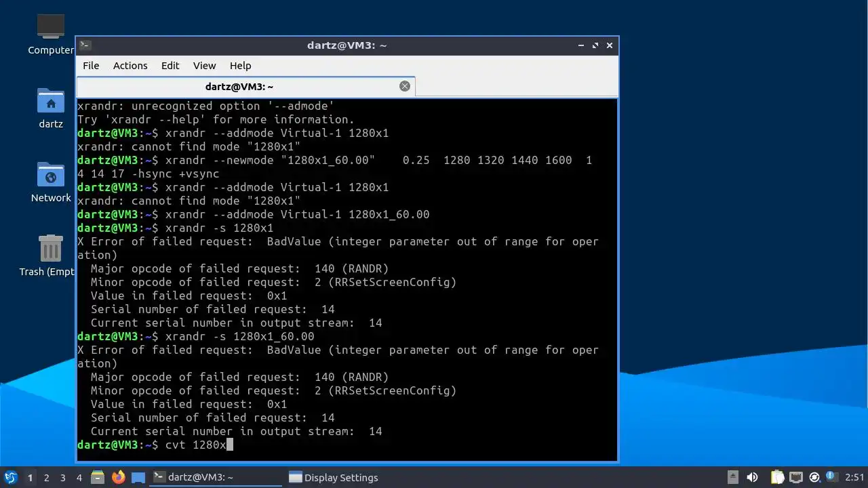Select the dartz home folder desktop icon
868x488 pixels.
click(51, 108)
